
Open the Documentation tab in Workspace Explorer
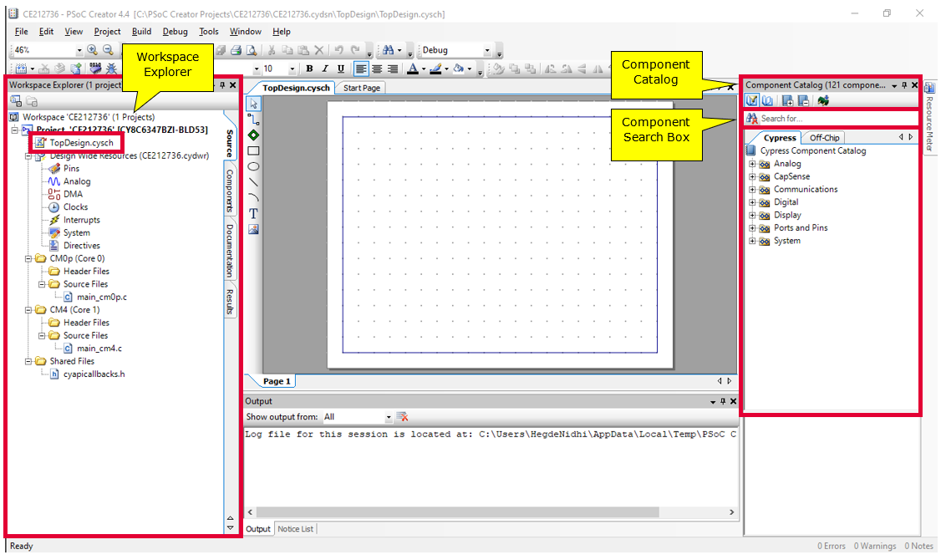pos(230,251)
